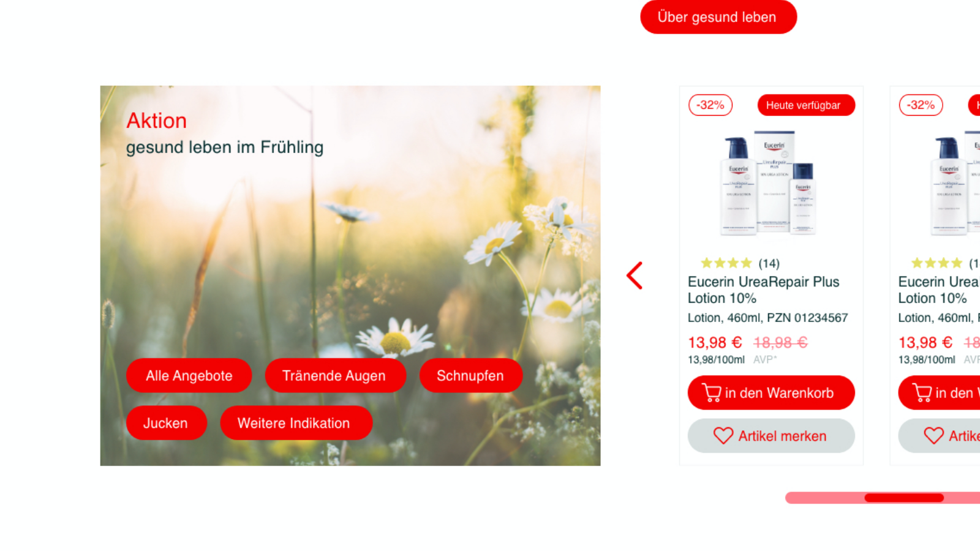Click the Heute verfügbar availability badge
Viewport: 980px width, 551px height.
point(806,105)
